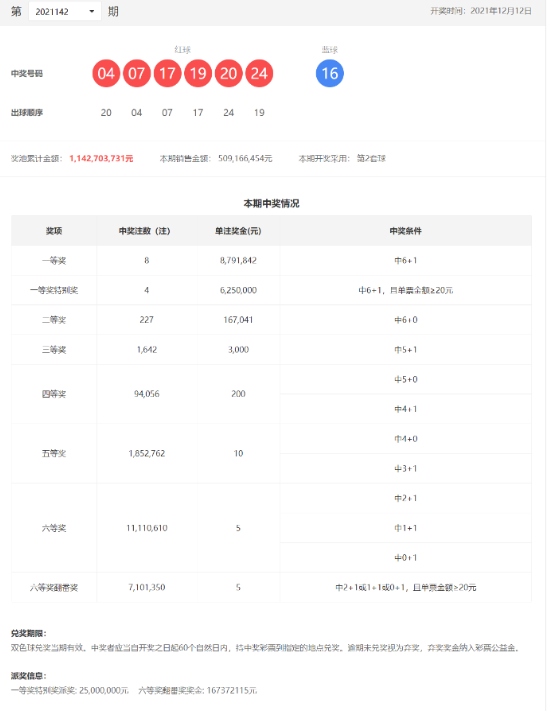Click the 中奖注数（注） column header
Viewport: 551px width, 714px height.
coord(144,231)
